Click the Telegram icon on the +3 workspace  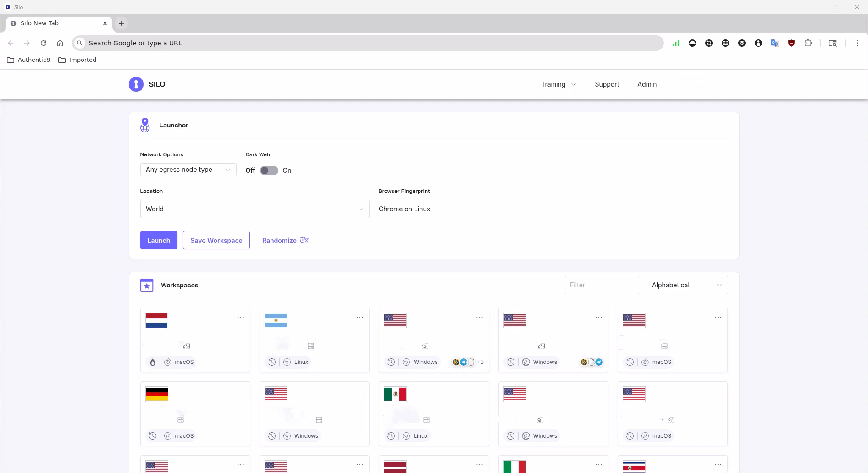pyautogui.click(x=464, y=362)
